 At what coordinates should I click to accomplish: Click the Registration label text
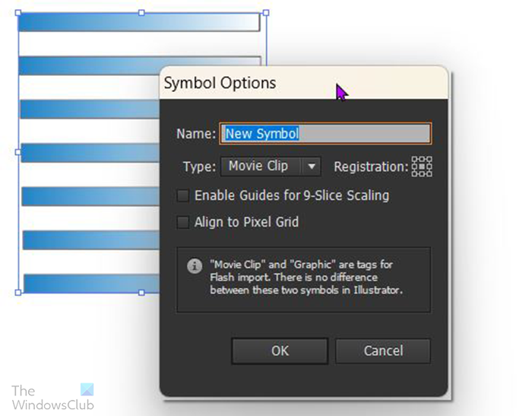click(x=371, y=167)
